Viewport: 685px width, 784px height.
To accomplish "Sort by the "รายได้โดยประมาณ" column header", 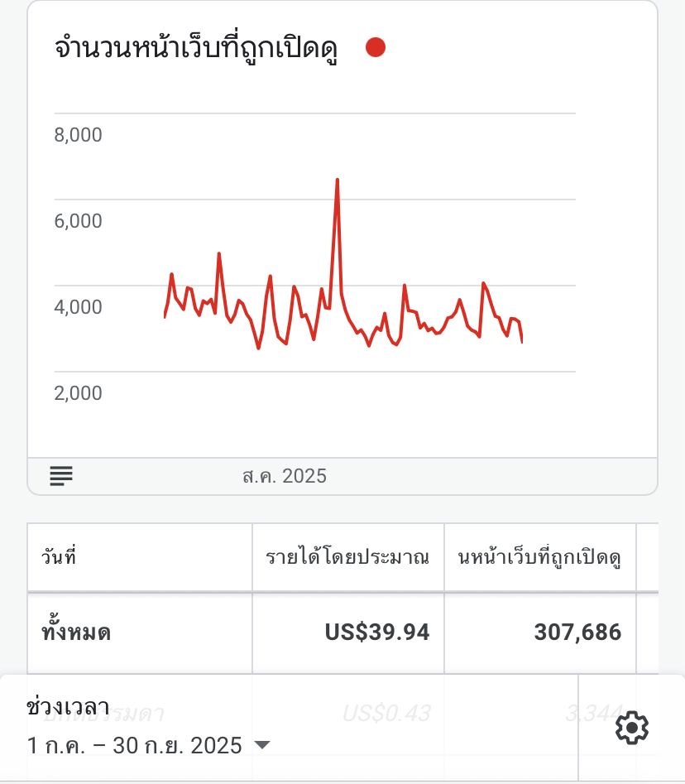I will (347, 557).
